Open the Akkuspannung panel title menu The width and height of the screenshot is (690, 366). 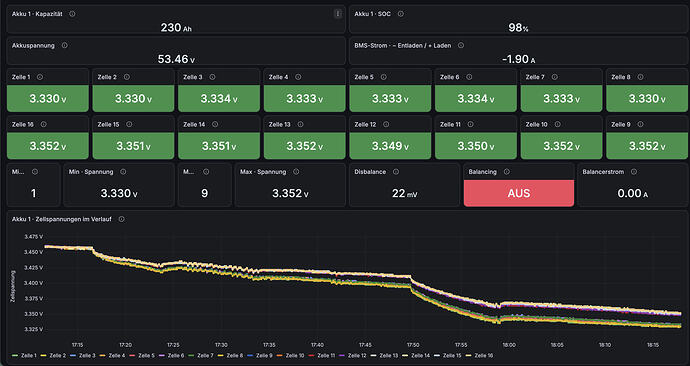click(x=33, y=45)
